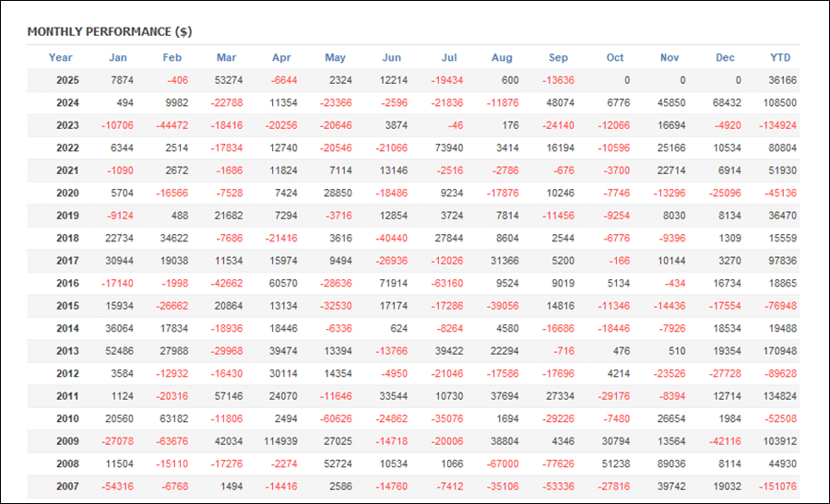Select the 2013 YTD value 170948
This screenshot has width=830, height=504.
(777, 350)
